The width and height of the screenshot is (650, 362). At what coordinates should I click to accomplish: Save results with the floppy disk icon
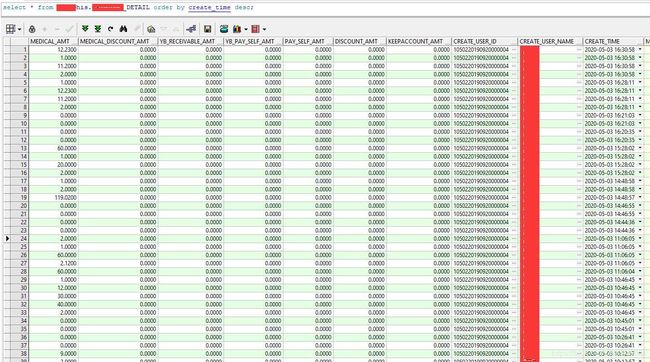tap(207, 29)
